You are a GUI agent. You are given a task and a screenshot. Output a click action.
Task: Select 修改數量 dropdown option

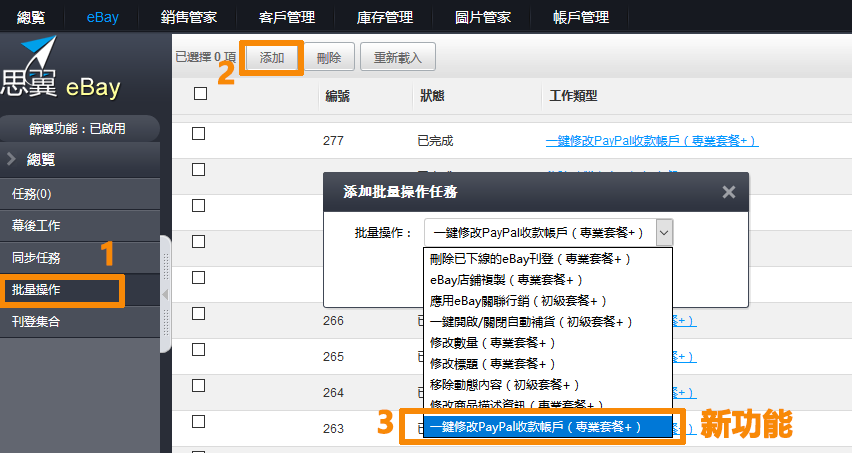coord(548,343)
